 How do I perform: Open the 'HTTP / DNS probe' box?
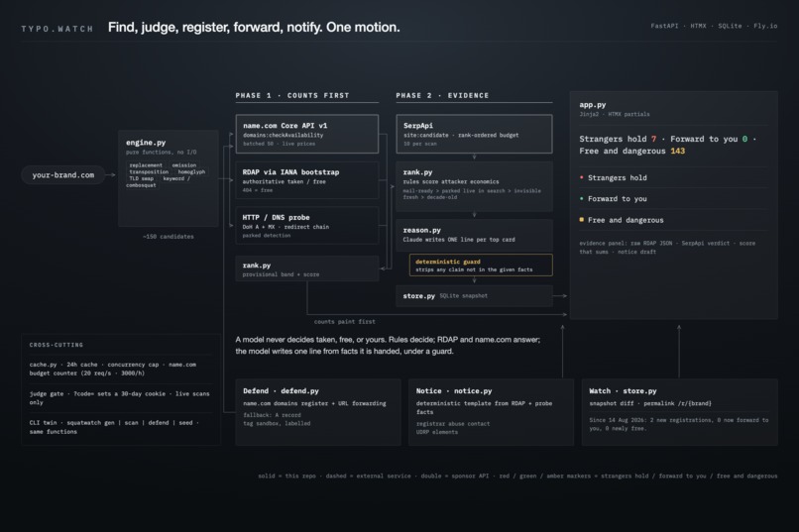click(x=306, y=226)
